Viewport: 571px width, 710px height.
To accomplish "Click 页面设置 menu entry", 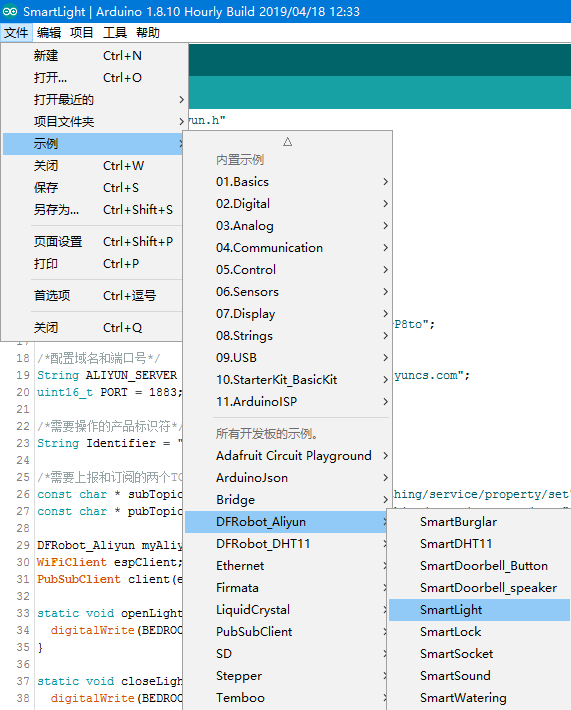I will [95, 242].
